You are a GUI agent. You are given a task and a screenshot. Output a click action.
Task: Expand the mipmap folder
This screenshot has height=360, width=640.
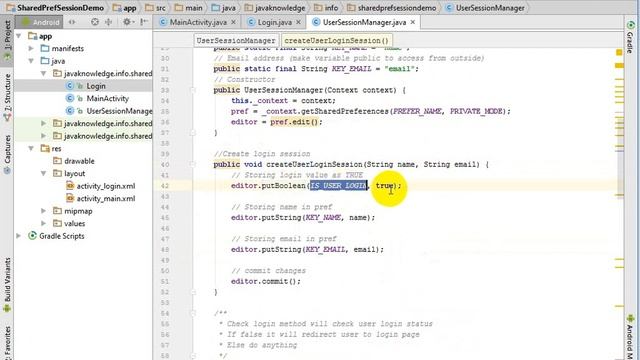(x=44, y=211)
